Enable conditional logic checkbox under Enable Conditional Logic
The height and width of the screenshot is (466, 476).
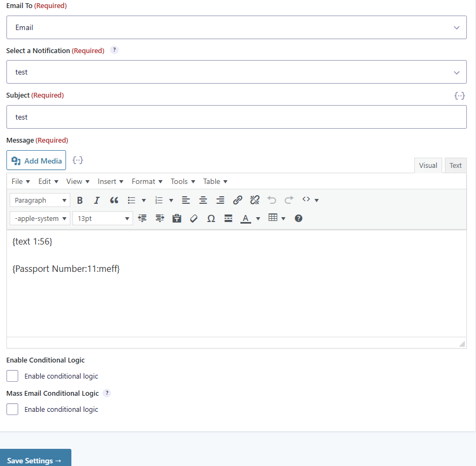[x=12, y=376]
